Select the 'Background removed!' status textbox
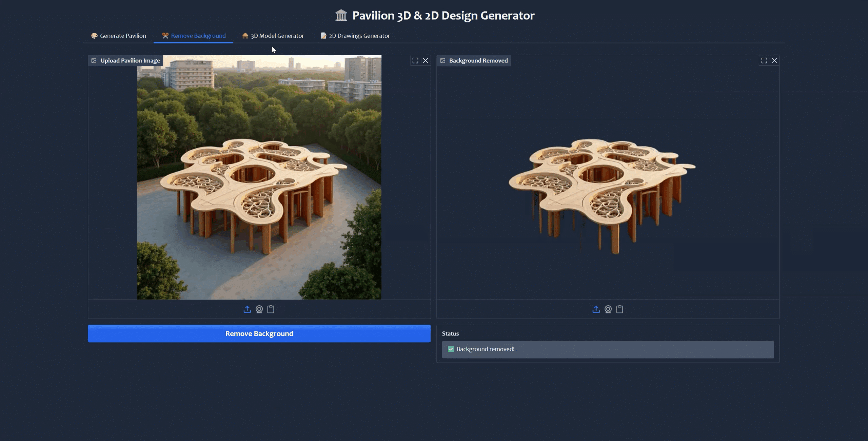The image size is (868, 441). click(x=608, y=349)
